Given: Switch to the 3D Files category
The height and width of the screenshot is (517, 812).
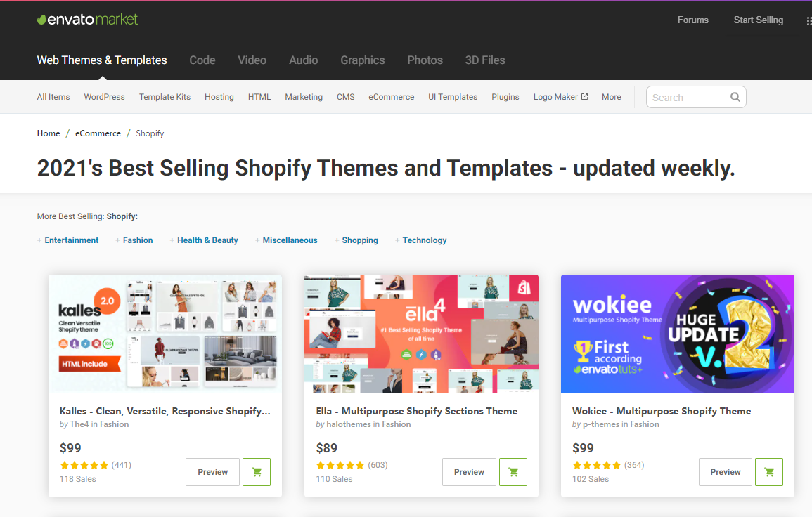Looking at the screenshot, I should (x=485, y=60).
